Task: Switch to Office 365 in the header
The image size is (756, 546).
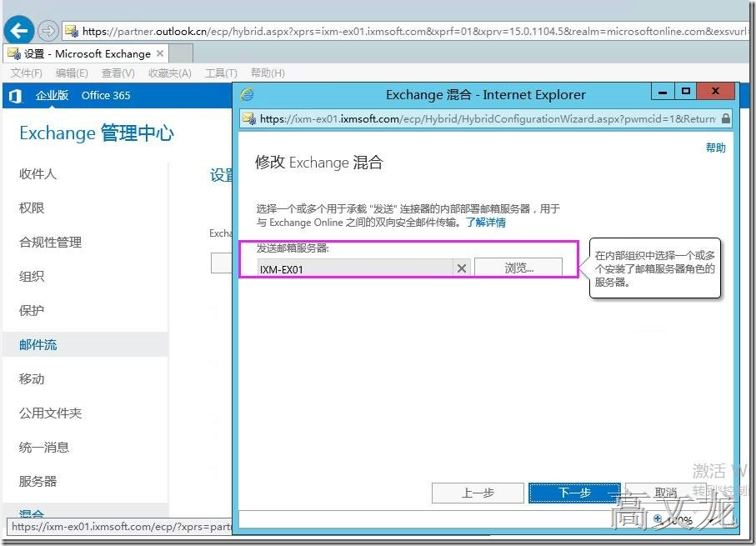Action: coord(106,96)
